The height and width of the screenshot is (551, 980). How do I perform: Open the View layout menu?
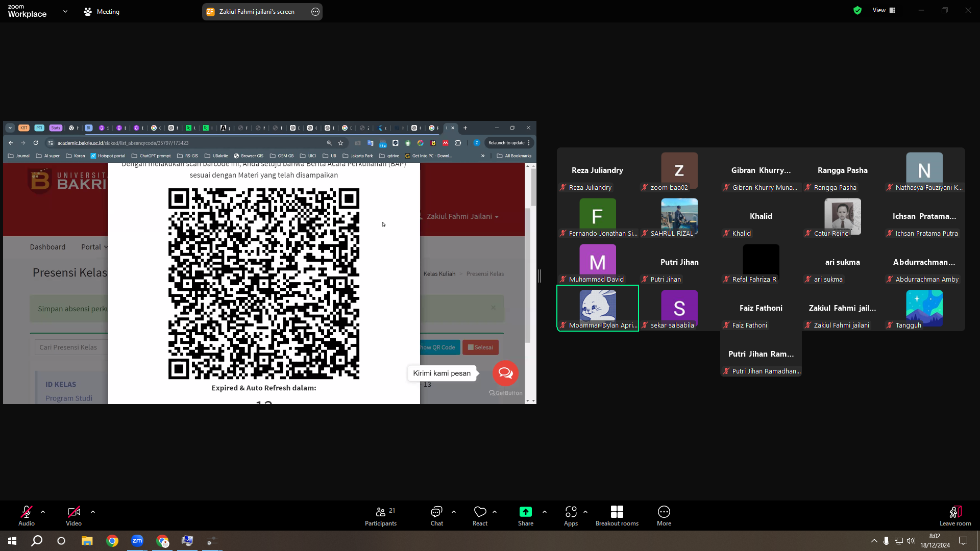(x=884, y=10)
